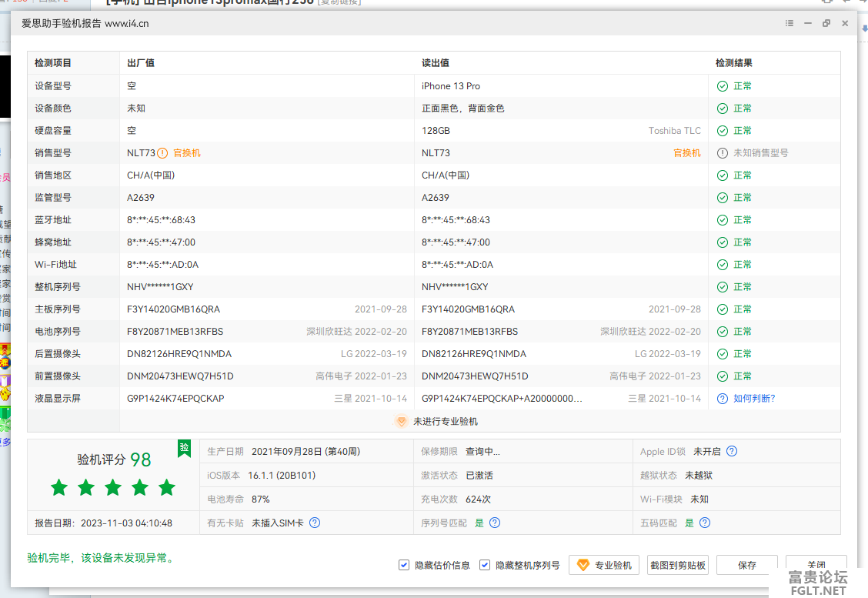Click the 报告日期 2023-11-03 04:10:48 text
Image resolution: width=868 pixels, height=598 pixels.
[x=104, y=523]
